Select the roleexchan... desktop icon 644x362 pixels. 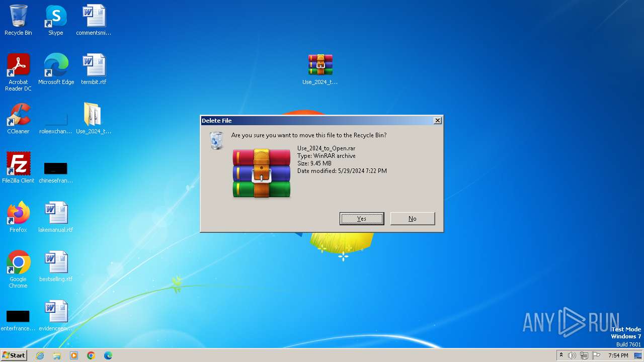pyautogui.click(x=56, y=123)
